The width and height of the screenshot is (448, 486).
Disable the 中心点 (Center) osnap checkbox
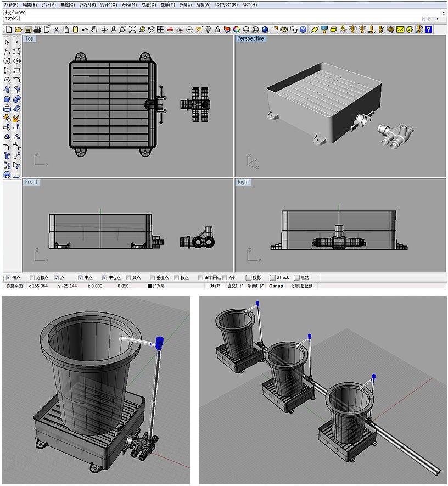[104, 277]
